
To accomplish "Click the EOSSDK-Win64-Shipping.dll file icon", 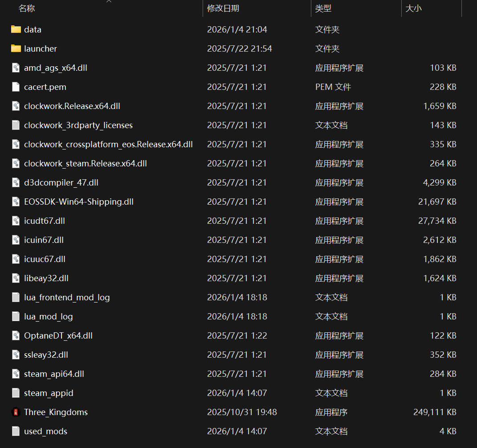I will pos(16,202).
